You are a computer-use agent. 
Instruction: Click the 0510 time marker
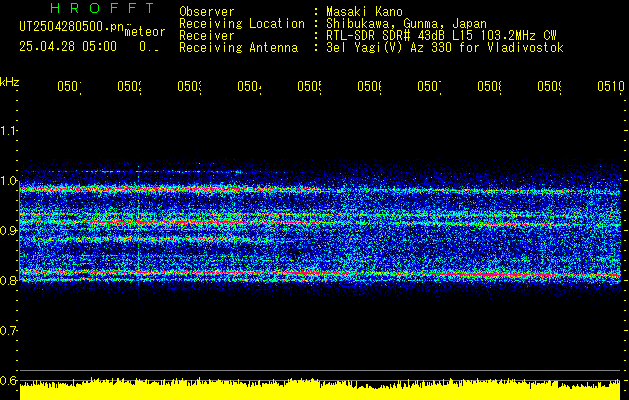[611, 86]
